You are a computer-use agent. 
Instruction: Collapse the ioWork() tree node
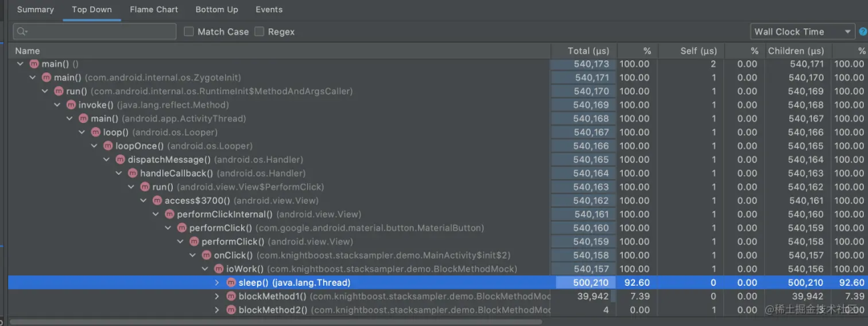point(205,269)
